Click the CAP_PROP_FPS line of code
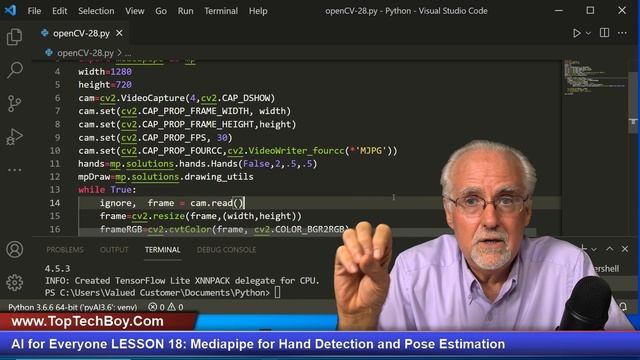The height and width of the screenshot is (360, 640). click(155, 138)
